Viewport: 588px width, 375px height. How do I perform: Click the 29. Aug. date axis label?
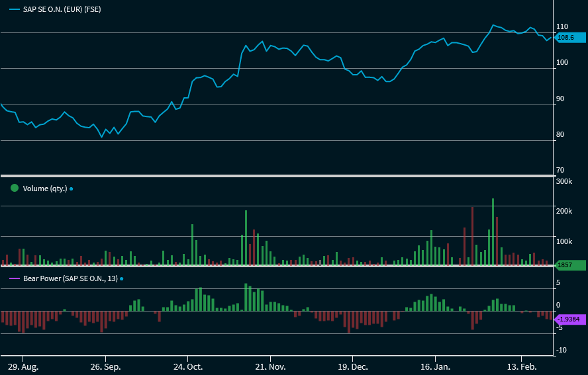coord(23,366)
